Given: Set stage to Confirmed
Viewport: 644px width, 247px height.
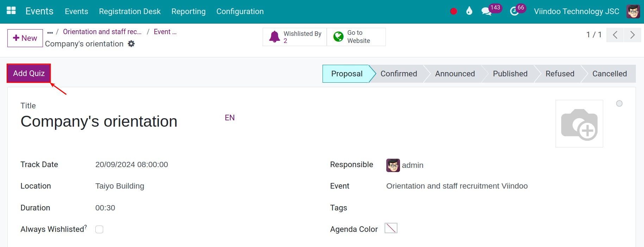Looking at the screenshot, I should [x=399, y=74].
